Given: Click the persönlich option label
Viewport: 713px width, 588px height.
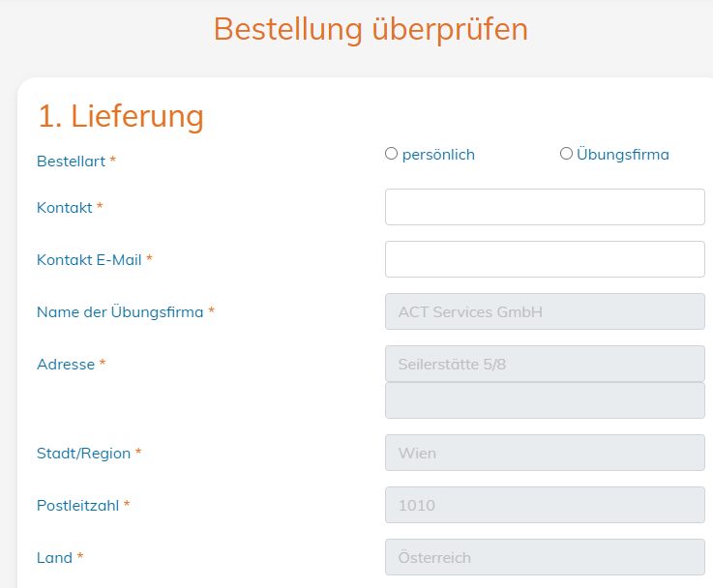Looking at the screenshot, I should coord(438,155).
